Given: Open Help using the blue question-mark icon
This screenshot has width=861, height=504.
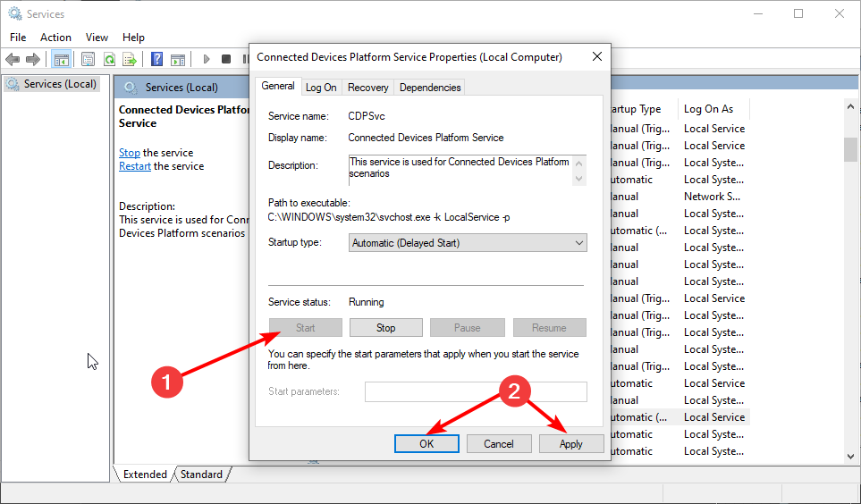Looking at the screenshot, I should 157,59.
